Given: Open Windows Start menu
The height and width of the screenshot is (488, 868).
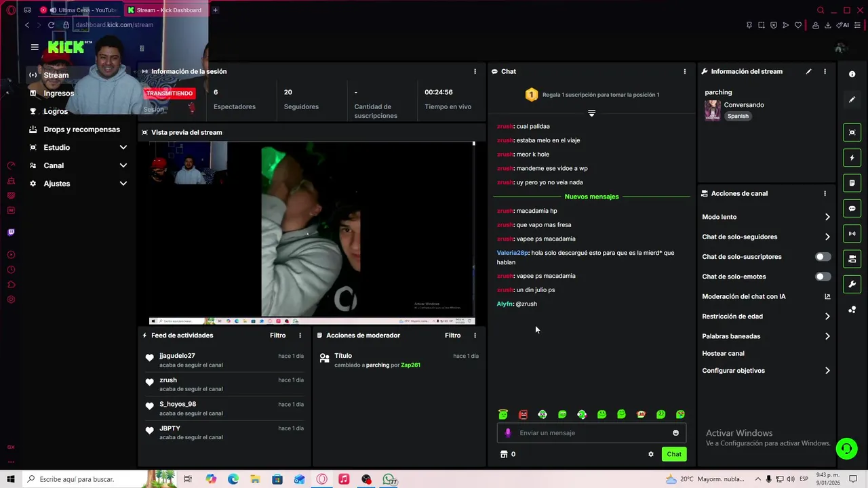Looking at the screenshot, I should pyautogui.click(x=10, y=479).
